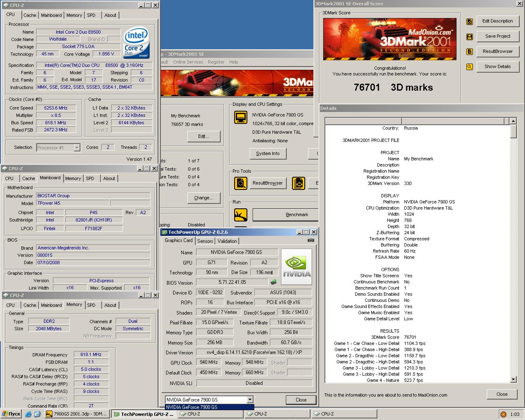Click the Change... button for tests
This screenshot has width=525, height=420.
click(203, 198)
